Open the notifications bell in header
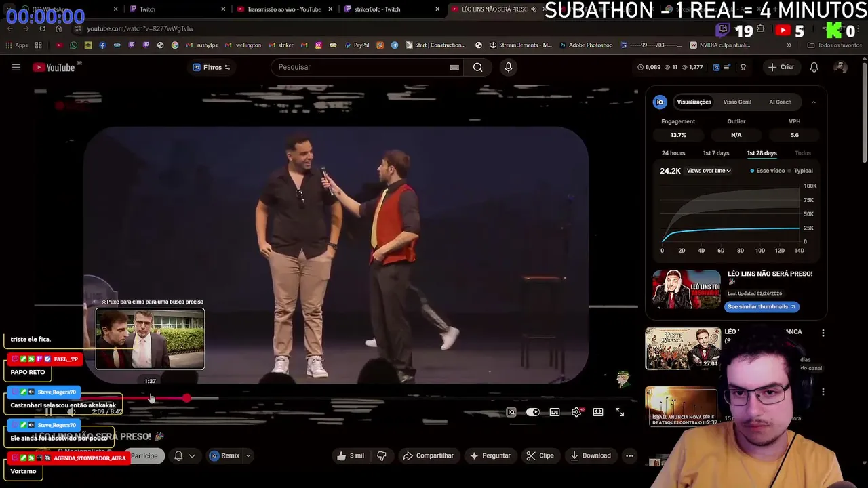This screenshot has height=488, width=868. point(814,67)
